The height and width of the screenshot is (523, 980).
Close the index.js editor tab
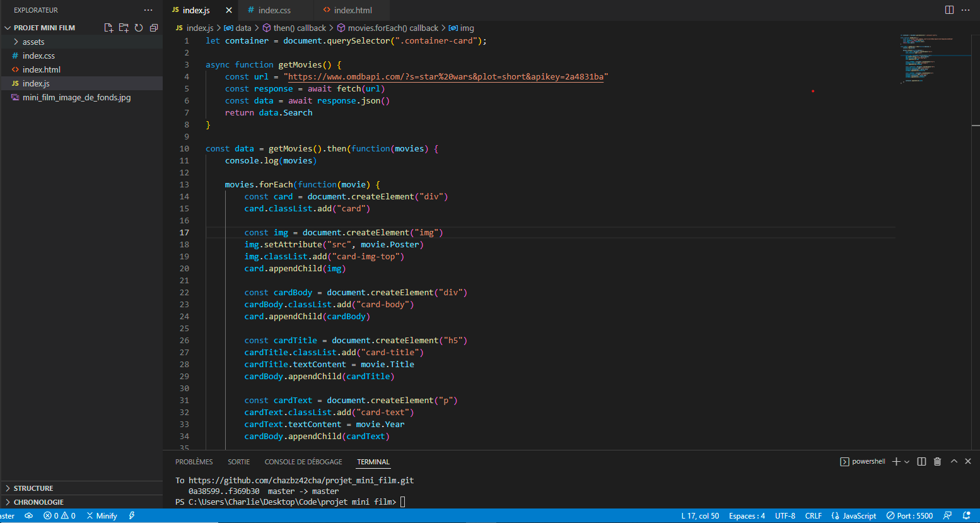click(229, 10)
